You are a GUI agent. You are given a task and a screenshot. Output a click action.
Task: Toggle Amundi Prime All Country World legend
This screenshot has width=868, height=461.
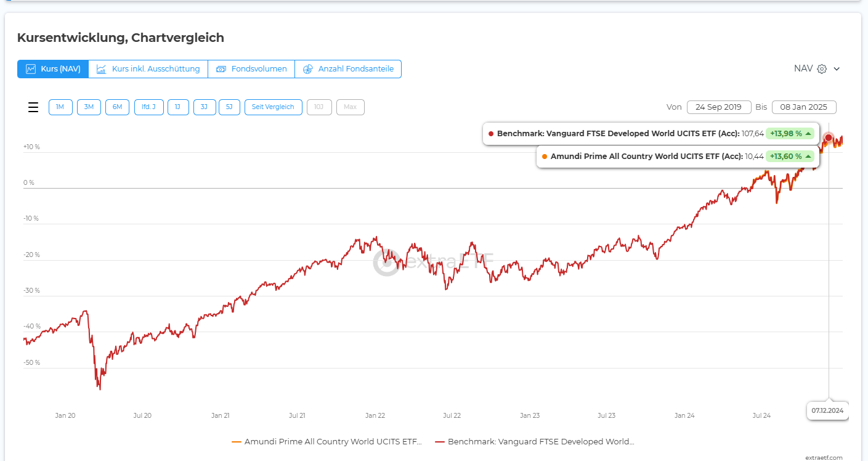[x=327, y=442]
